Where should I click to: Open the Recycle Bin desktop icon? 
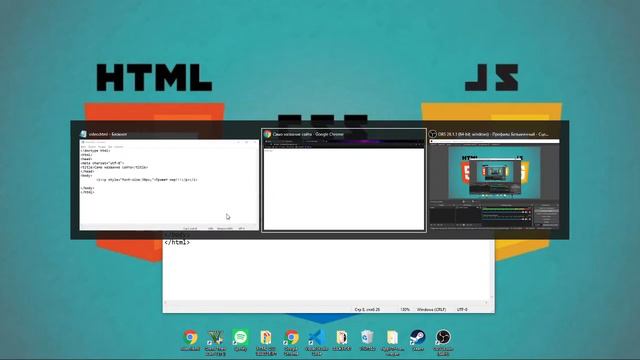point(367,340)
